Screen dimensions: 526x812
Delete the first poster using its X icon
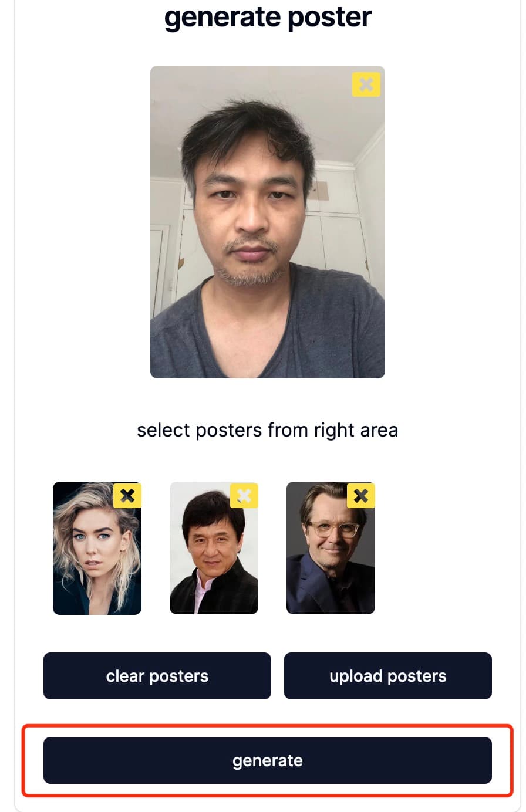coord(127,496)
